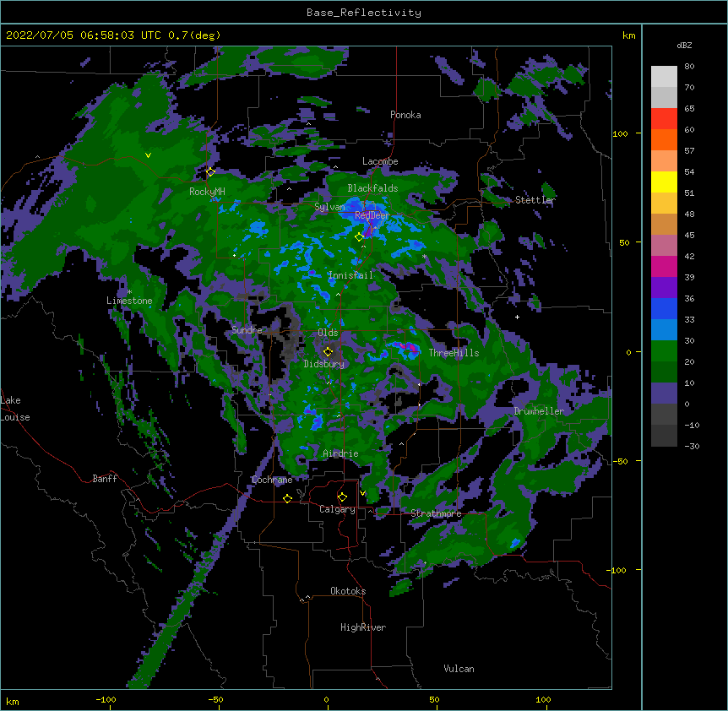Click the dBZ legend heading
Image resolution: width=728 pixels, height=711 pixels.
point(684,45)
